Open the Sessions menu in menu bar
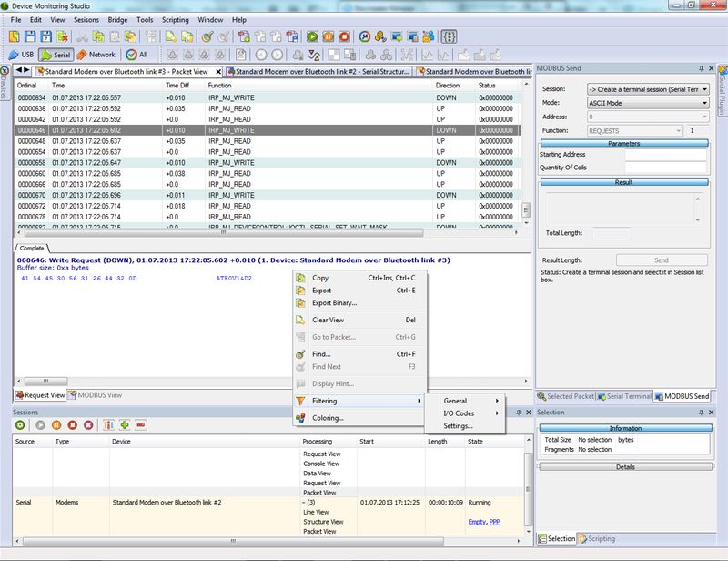Image resolution: width=728 pixels, height=561 pixels. 86,20
